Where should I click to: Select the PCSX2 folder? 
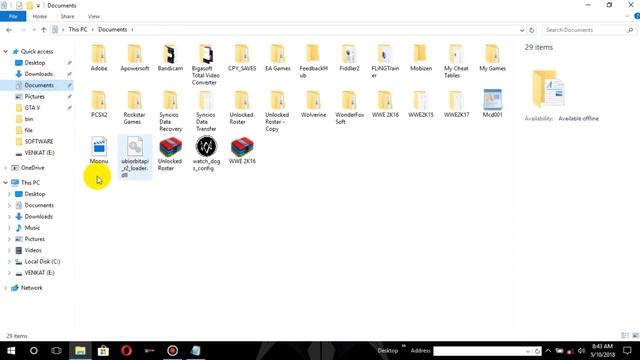coord(99,104)
